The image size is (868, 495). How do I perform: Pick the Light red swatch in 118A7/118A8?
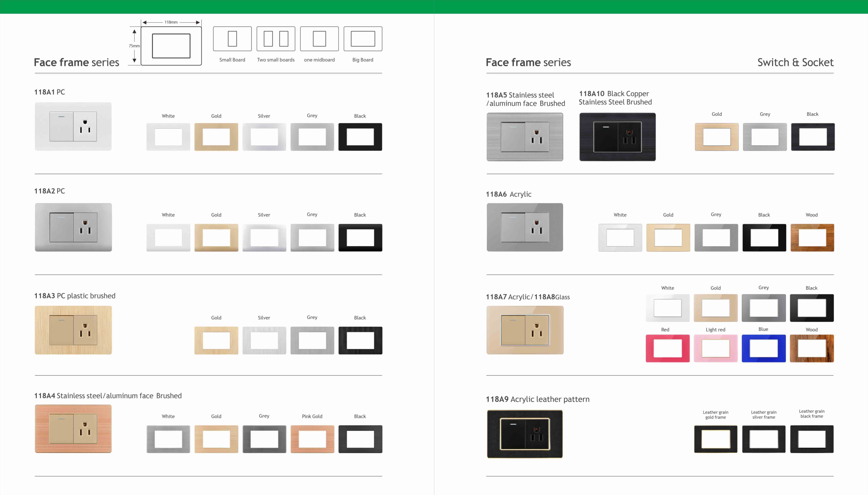[x=715, y=348]
